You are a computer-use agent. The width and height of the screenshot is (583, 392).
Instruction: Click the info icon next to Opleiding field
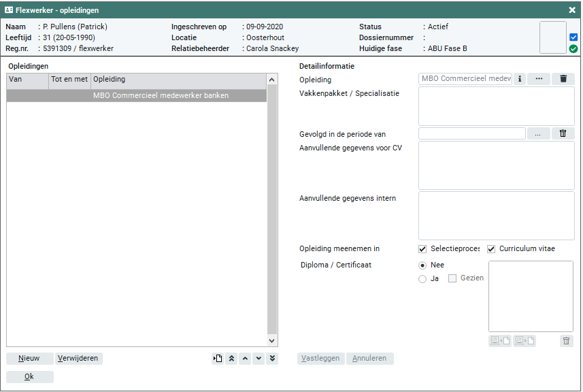(520, 79)
